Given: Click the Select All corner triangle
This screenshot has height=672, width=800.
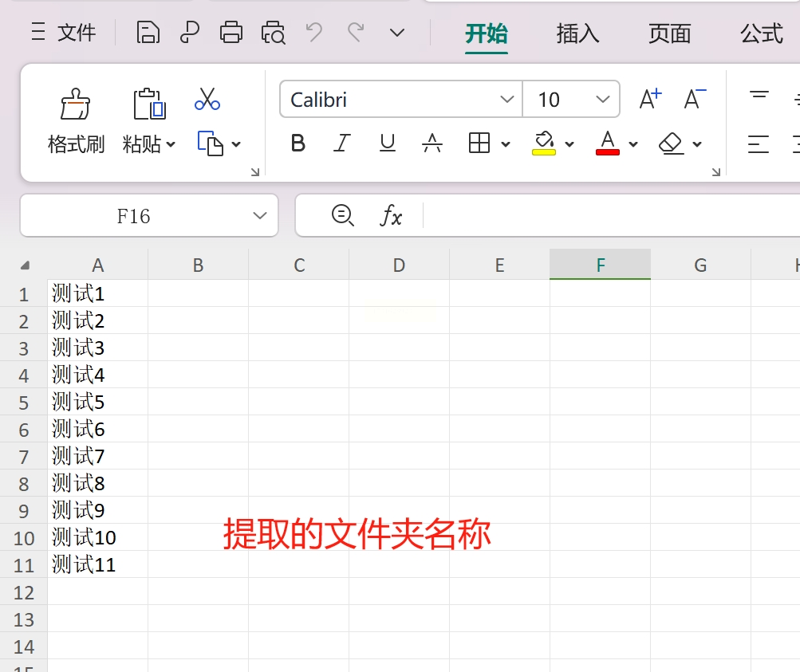Looking at the screenshot, I should 25,265.
